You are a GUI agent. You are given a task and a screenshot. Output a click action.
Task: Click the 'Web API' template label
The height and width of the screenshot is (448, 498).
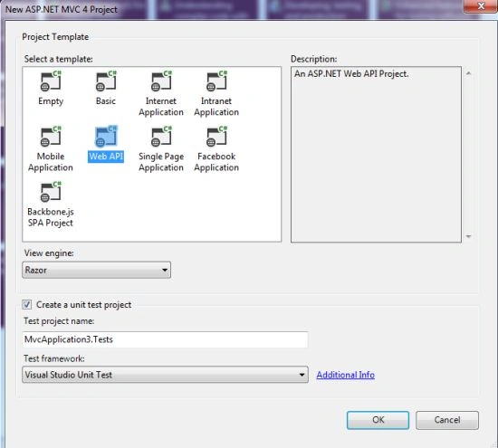(x=106, y=157)
